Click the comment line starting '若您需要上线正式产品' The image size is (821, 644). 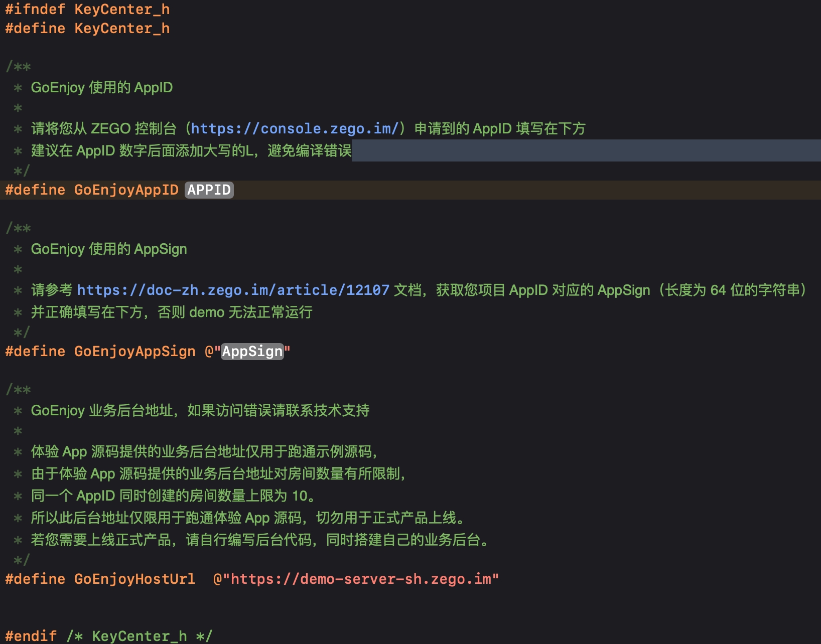[x=260, y=540]
